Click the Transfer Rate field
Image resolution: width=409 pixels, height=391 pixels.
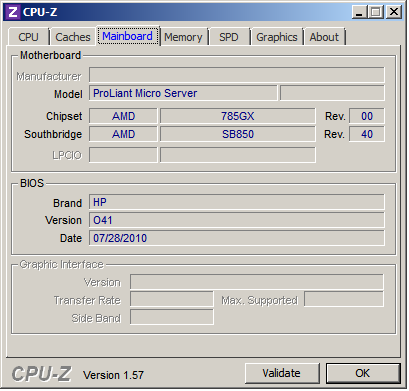172,299
